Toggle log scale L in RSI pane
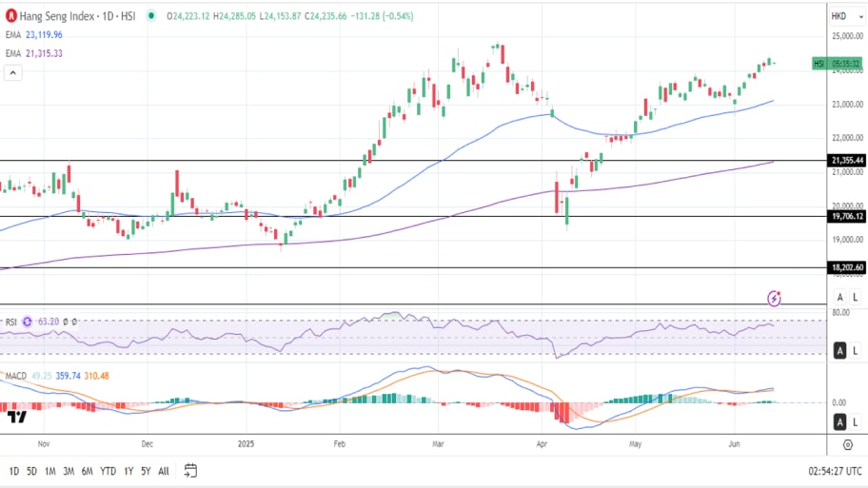Image resolution: width=868 pixels, height=488 pixels. (x=855, y=350)
